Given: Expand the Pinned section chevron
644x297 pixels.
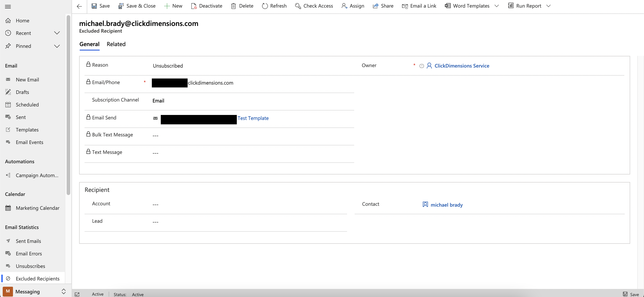Looking at the screenshot, I should (57, 46).
